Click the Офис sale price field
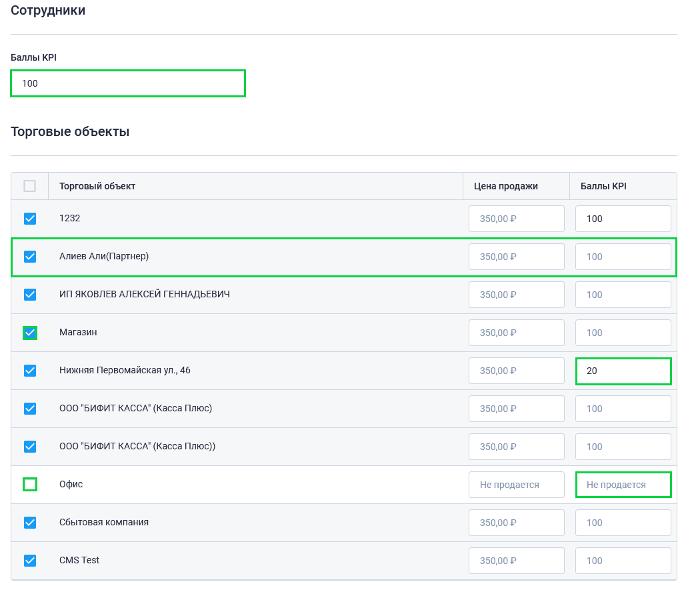This screenshot has width=700, height=590. (516, 485)
